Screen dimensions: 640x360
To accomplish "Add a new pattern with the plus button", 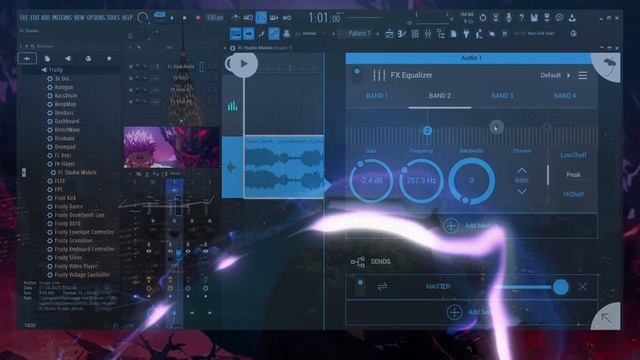I will click(378, 34).
